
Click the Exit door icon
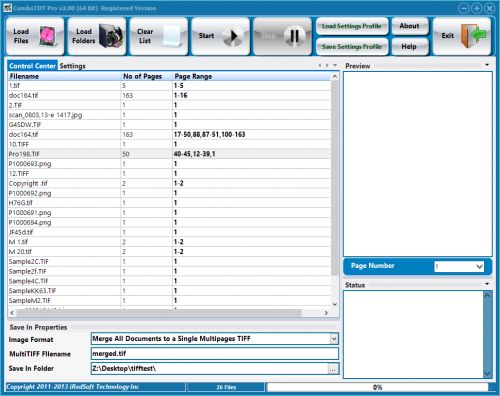tap(473, 36)
